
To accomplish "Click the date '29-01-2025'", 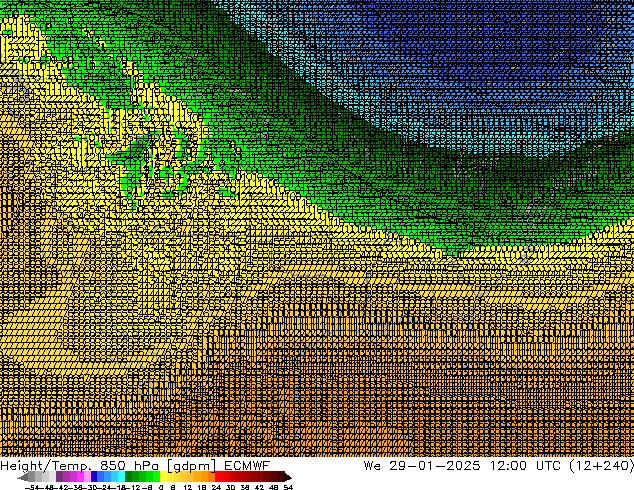I will (x=435, y=466).
